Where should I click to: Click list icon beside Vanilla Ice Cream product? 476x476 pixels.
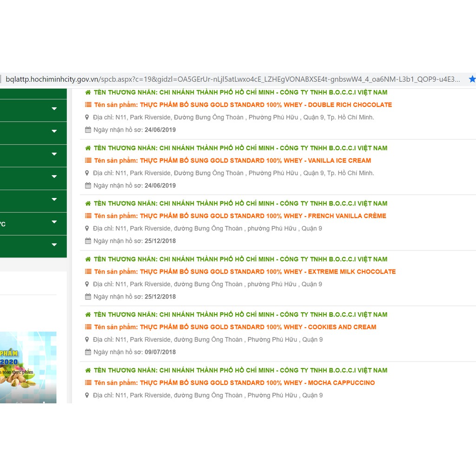[x=88, y=161]
